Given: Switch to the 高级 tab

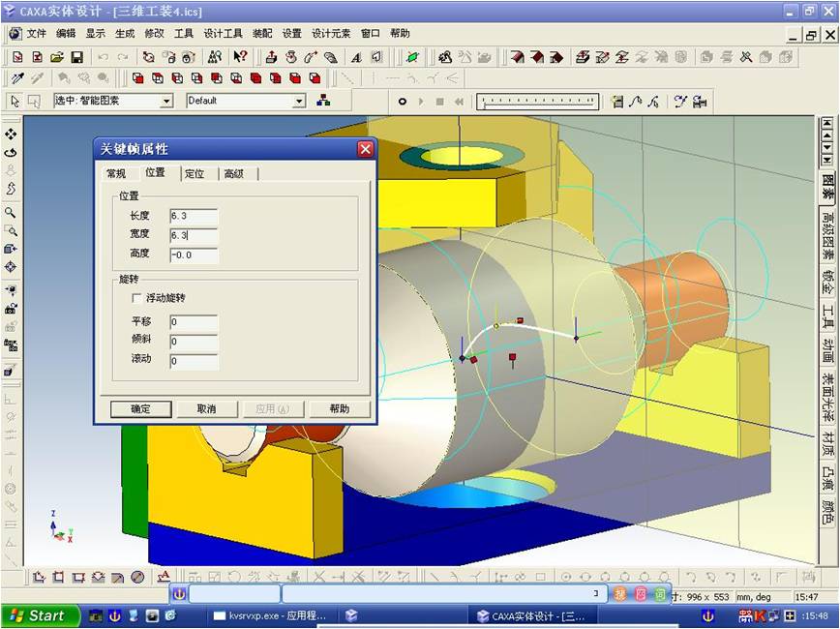Looking at the screenshot, I should coord(234,174).
